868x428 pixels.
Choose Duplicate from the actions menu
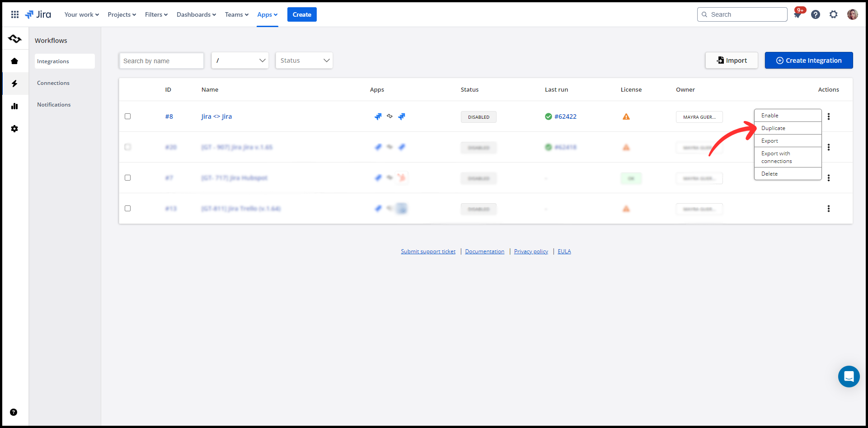pyautogui.click(x=773, y=128)
